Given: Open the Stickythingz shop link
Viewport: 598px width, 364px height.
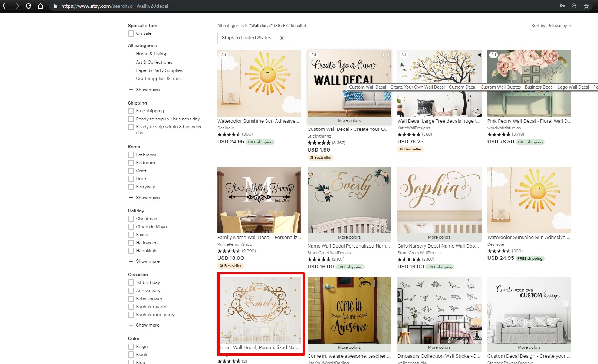Looking at the screenshot, I should coord(319,136).
